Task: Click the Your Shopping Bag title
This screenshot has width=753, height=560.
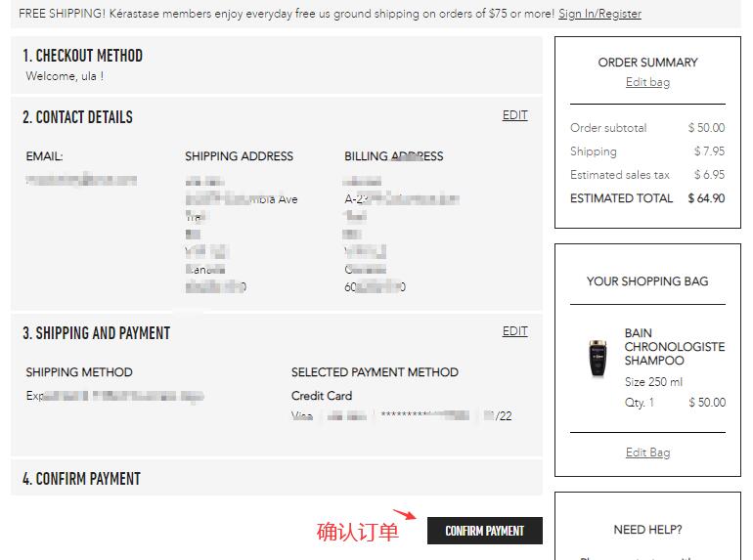Action: (x=647, y=281)
